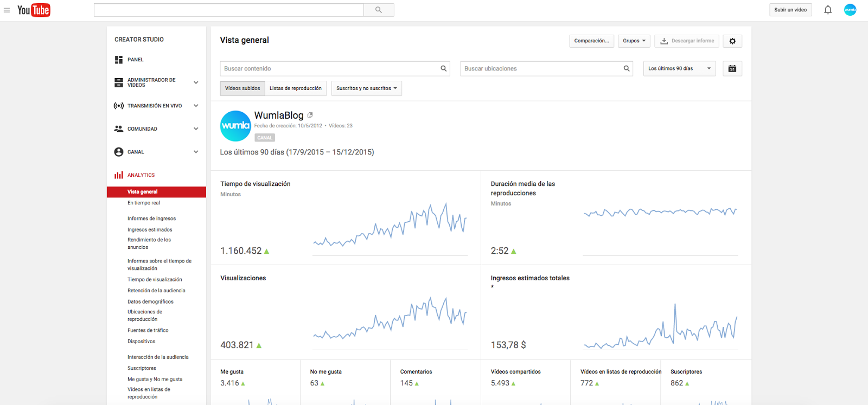Focus the Buscar ubicaciones field
The image size is (868, 405).
pyautogui.click(x=546, y=69)
